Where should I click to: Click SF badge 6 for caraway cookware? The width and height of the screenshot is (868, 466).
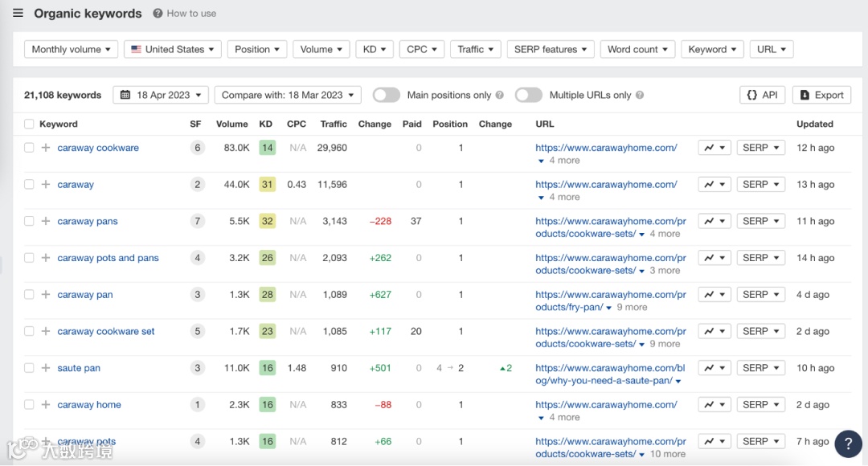click(197, 148)
